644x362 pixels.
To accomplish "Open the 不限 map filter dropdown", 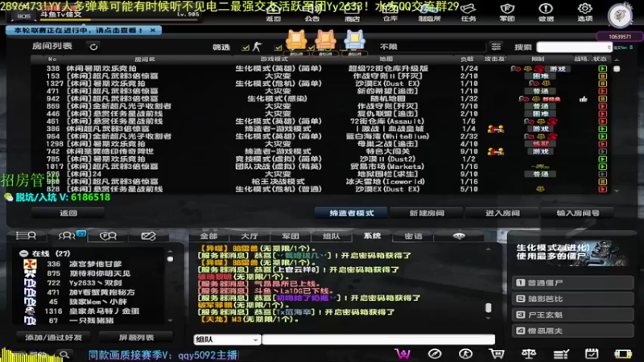I will coord(431,47).
